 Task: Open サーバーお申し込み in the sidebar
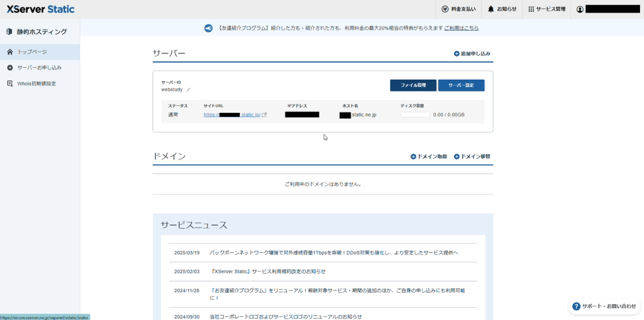(39, 67)
